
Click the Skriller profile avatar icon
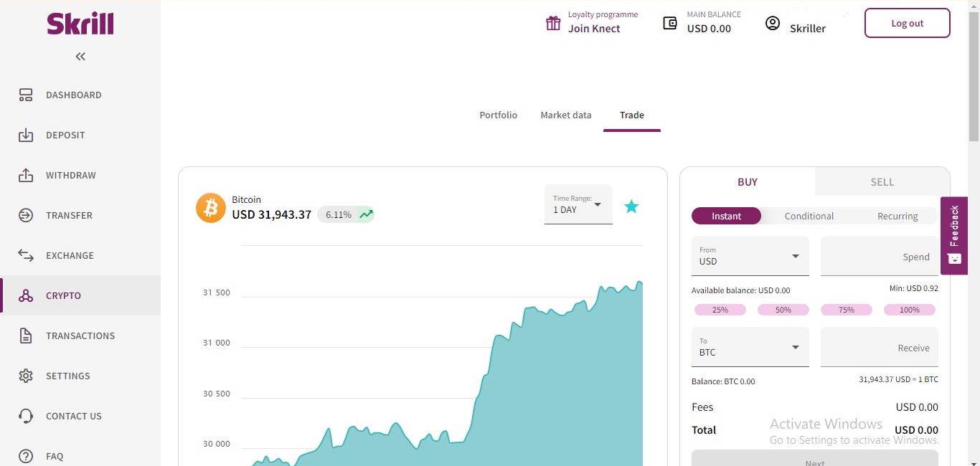point(772,23)
